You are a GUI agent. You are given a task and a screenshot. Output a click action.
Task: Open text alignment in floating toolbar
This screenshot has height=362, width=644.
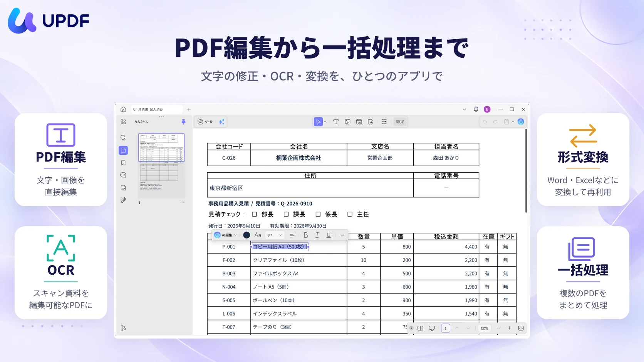pos(292,235)
